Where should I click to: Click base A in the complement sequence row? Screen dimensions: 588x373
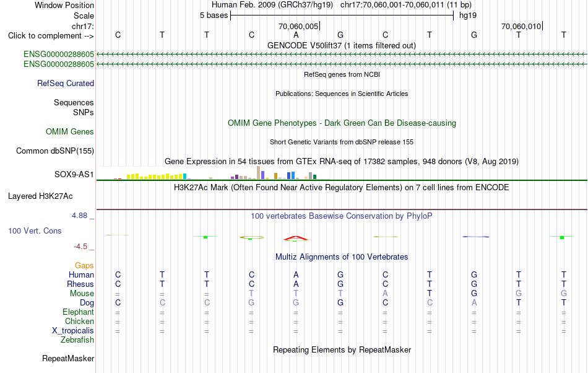(296, 35)
